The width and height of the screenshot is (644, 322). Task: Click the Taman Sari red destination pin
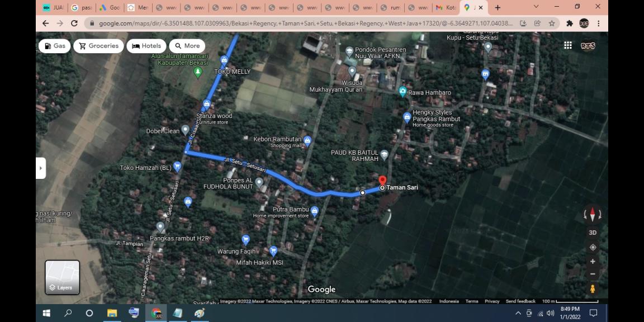[x=382, y=181]
